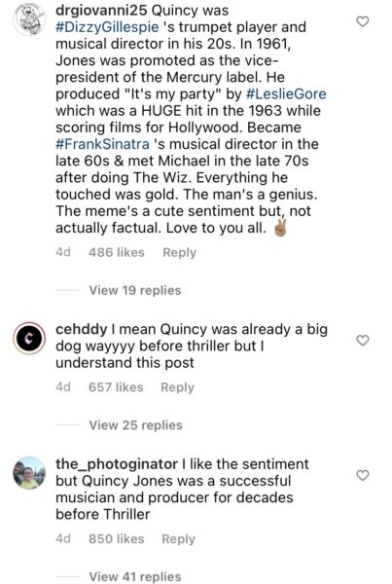This screenshot has width=392, height=584.
Task: View the 486 likes list
Action: coord(117,252)
